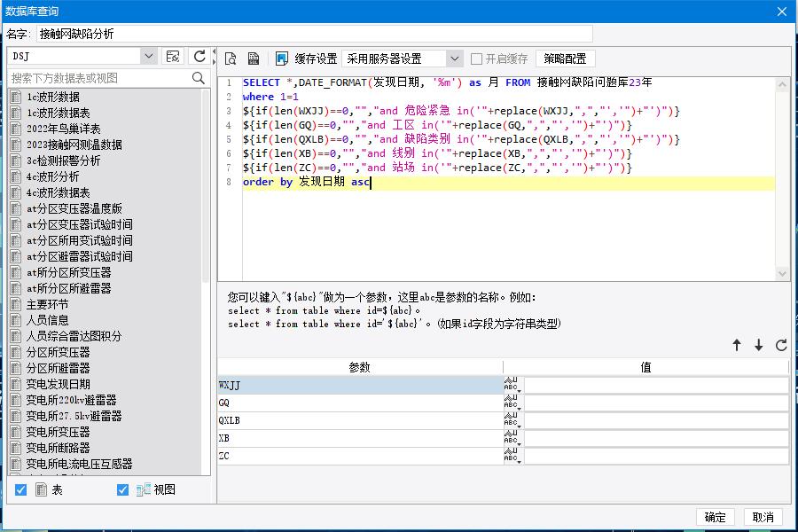Select table at所分区所变压器
Screen dimensions: 798x532
69,272
